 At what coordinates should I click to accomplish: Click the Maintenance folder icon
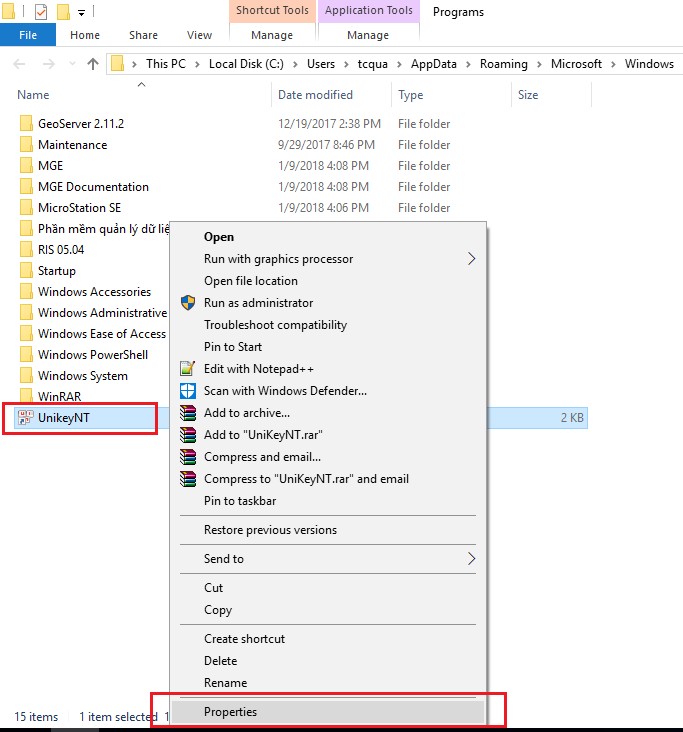click(26, 145)
